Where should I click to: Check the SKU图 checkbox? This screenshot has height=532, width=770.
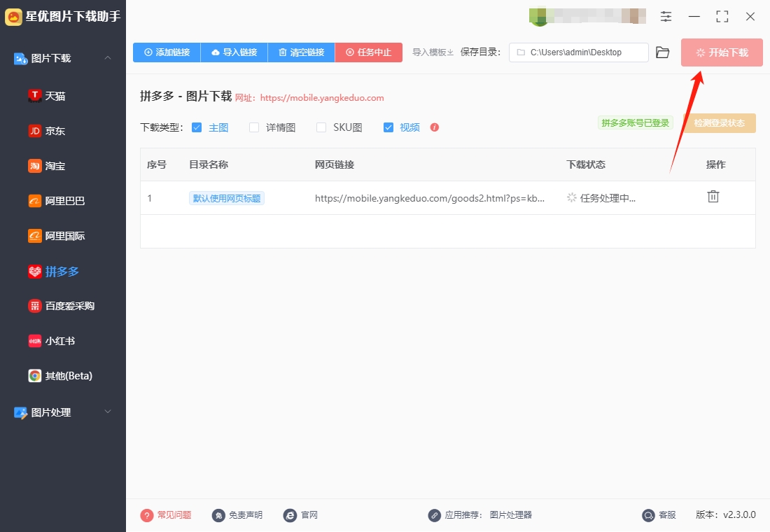[321, 127]
